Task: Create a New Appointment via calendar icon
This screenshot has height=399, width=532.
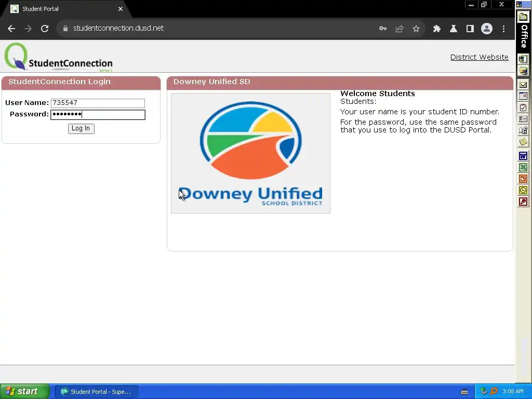Action: 523,96
